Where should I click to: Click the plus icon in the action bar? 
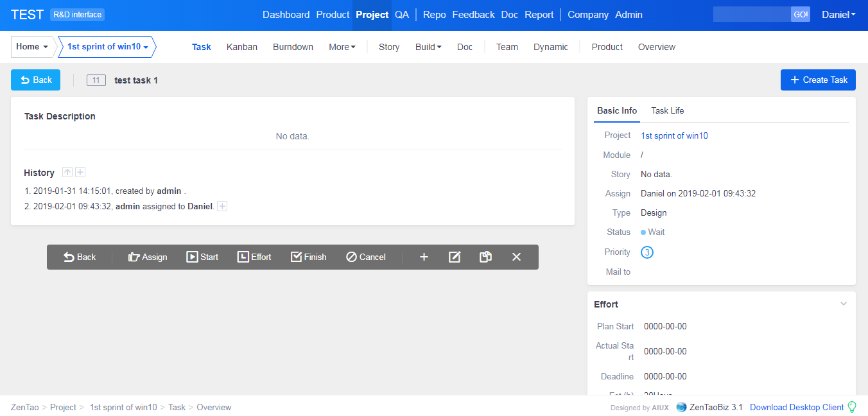[x=424, y=257]
